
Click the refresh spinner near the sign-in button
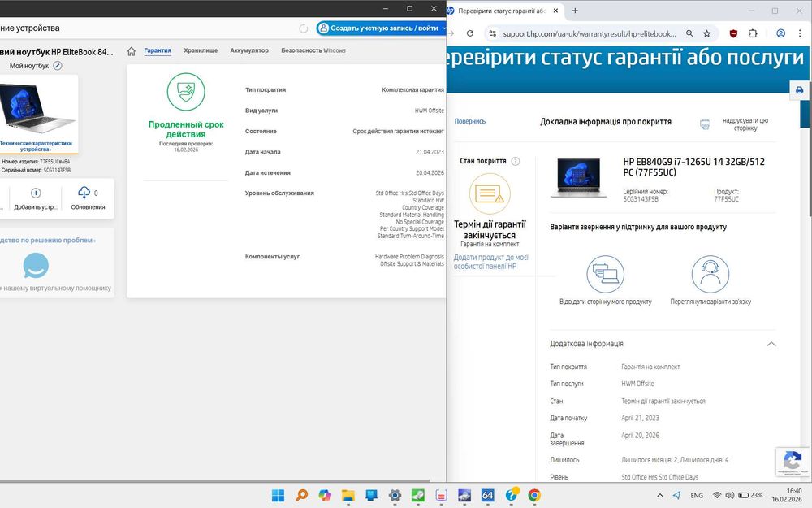(304, 28)
